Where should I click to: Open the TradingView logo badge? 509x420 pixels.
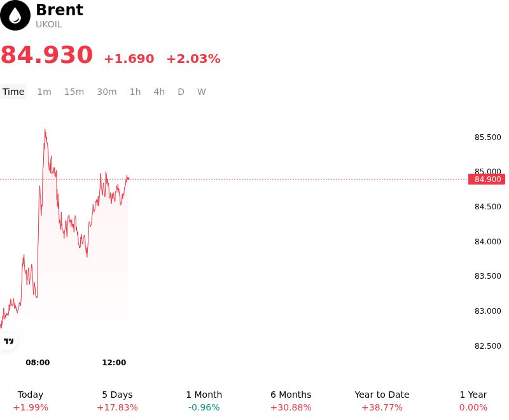coord(8,341)
